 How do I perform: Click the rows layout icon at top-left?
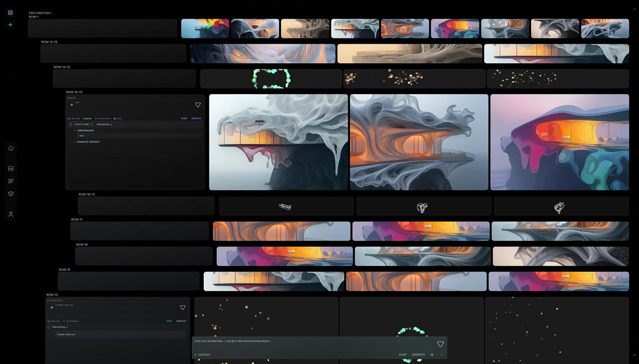(x=10, y=13)
